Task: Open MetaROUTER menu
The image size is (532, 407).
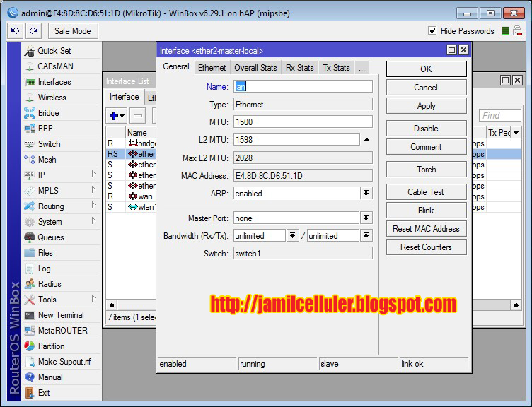Action: pos(63,331)
